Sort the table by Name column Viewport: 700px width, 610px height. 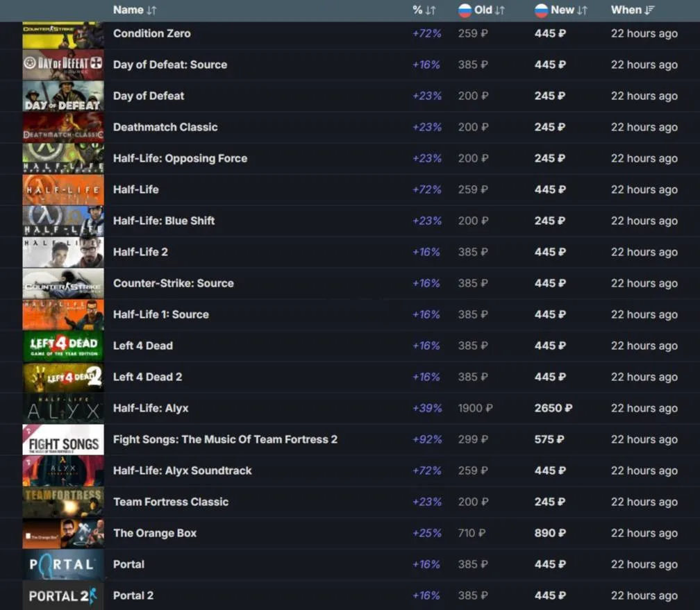tap(152, 10)
